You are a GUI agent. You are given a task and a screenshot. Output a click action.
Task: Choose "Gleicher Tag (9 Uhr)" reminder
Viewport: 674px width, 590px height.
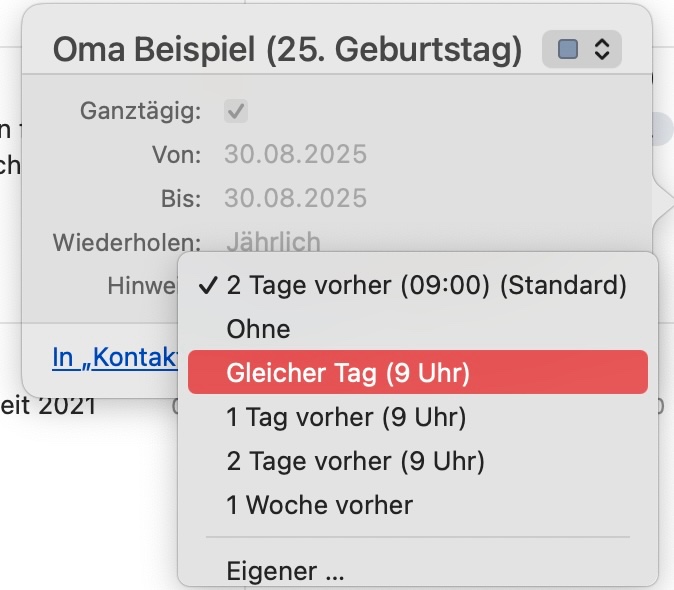(347, 373)
